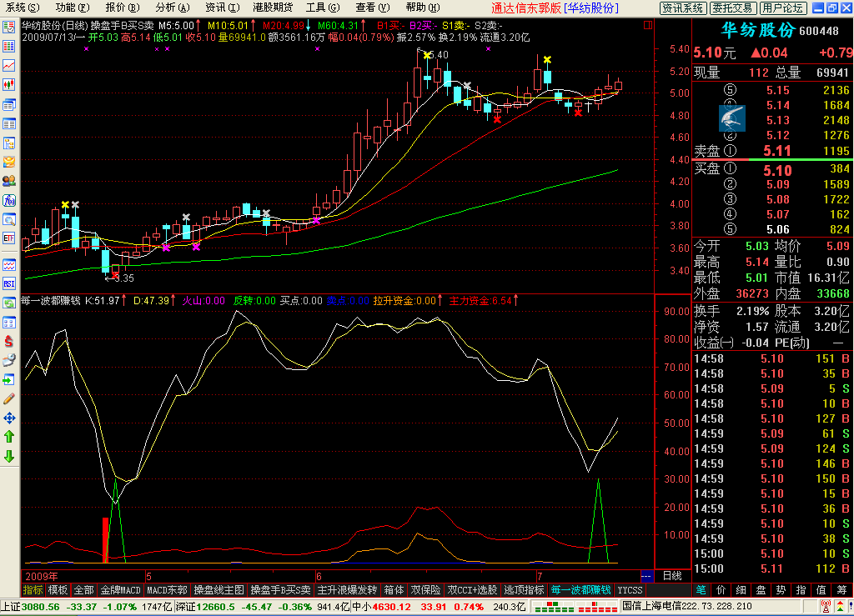Click the 上证 index value 3080.56

tap(41, 607)
